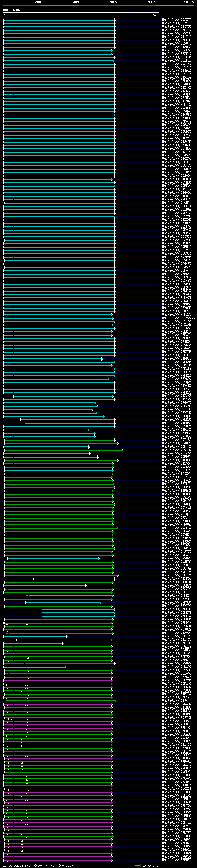Select label UniRef100_A2T400
Viewport: 197px width, 868px height.
(x=177, y=453)
